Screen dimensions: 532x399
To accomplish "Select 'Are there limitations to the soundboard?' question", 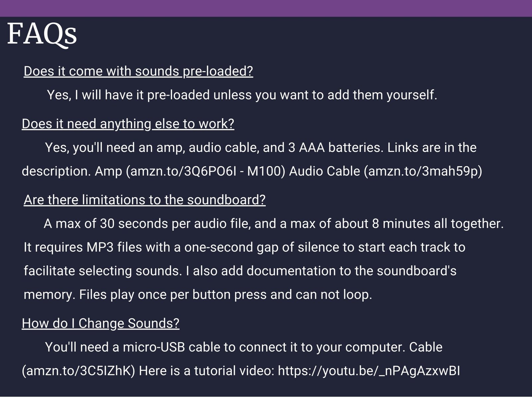I will tap(145, 200).
